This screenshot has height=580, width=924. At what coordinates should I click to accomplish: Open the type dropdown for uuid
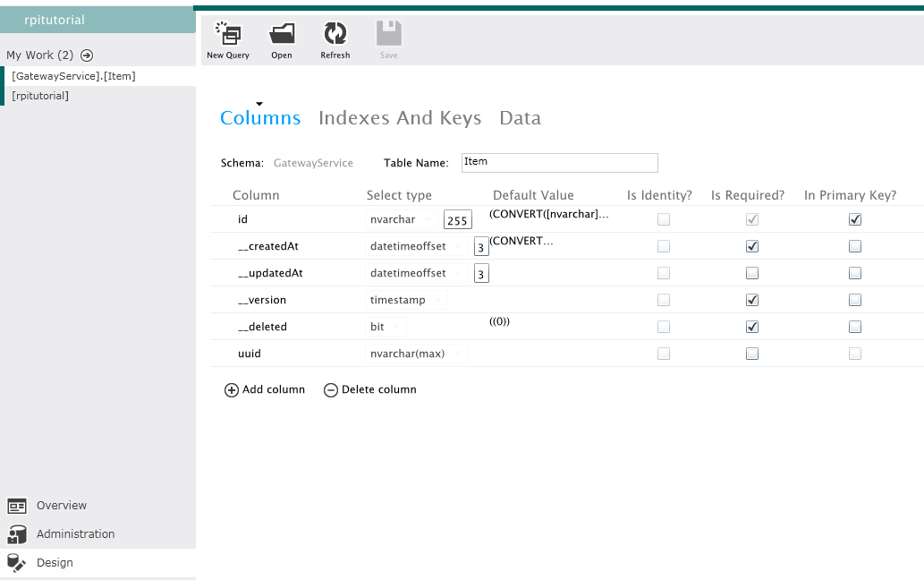458,354
